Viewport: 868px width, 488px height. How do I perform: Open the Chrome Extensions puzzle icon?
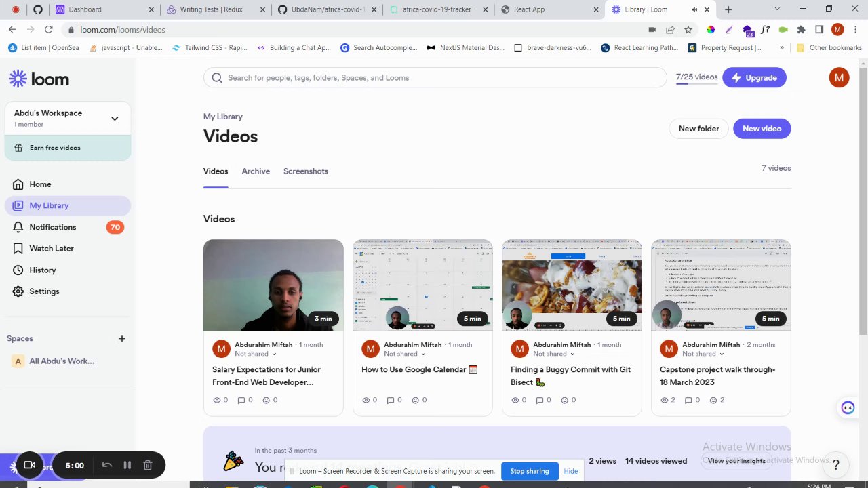[x=801, y=30]
